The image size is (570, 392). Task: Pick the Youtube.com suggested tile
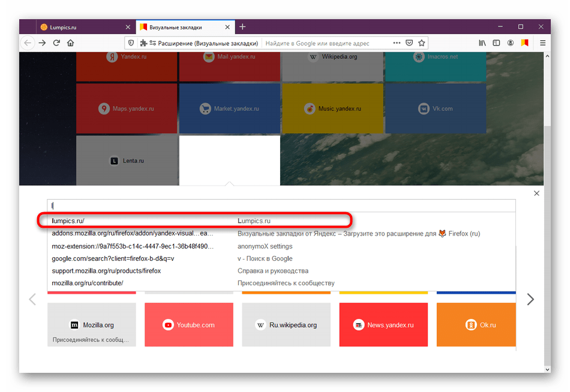pos(189,325)
